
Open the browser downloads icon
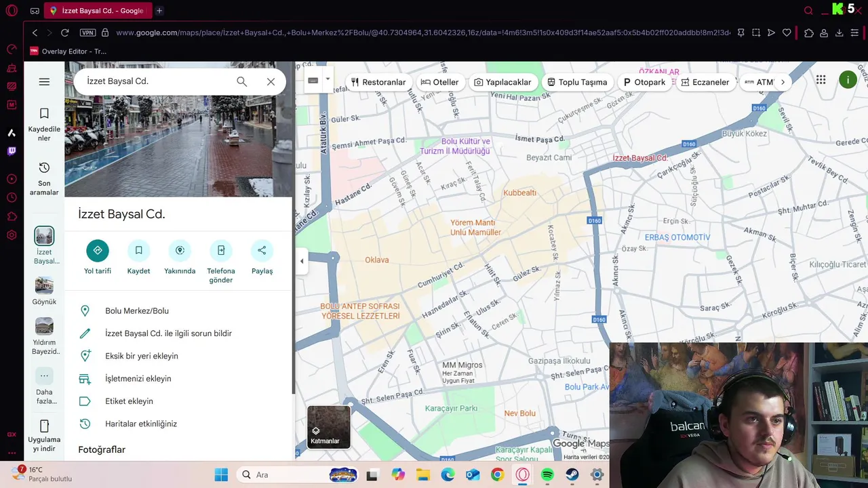point(839,33)
